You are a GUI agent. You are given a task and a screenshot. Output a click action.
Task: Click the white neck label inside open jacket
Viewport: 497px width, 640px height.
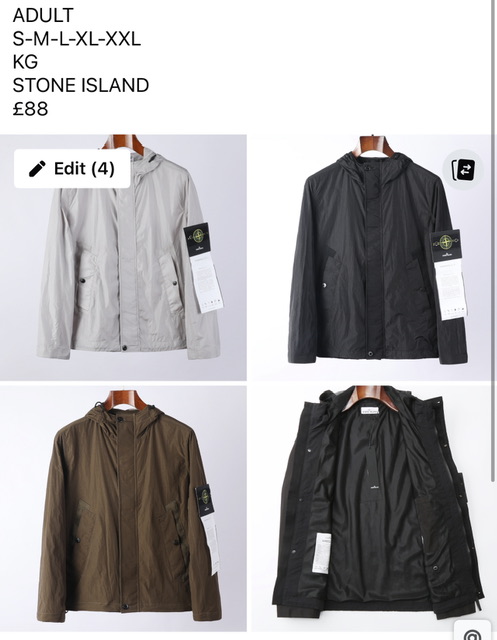(x=370, y=411)
